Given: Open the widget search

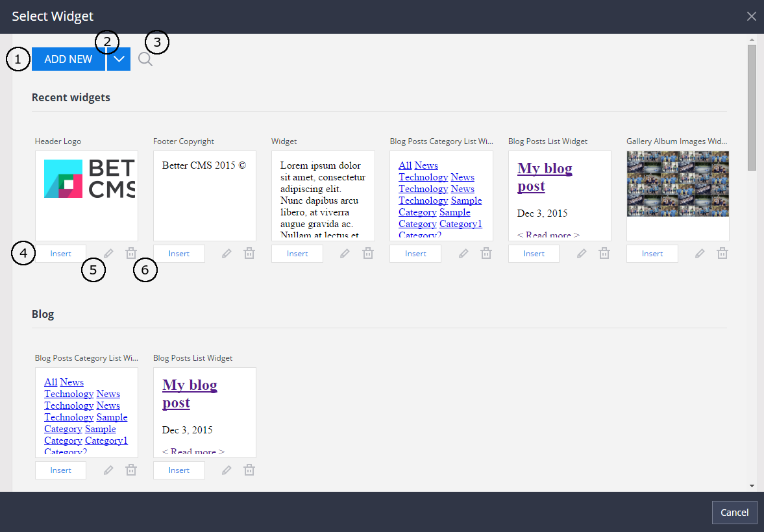Looking at the screenshot, I should 145,59.
